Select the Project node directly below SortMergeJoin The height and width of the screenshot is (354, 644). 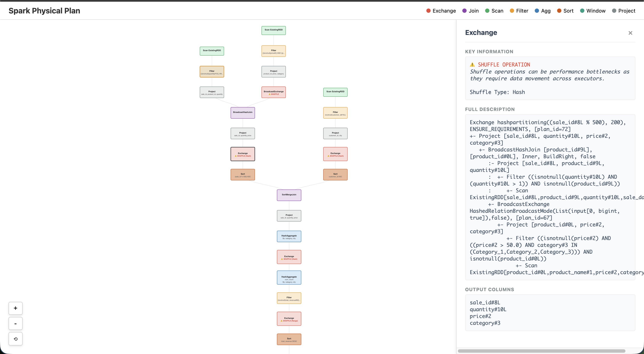[x=289, y=216]
